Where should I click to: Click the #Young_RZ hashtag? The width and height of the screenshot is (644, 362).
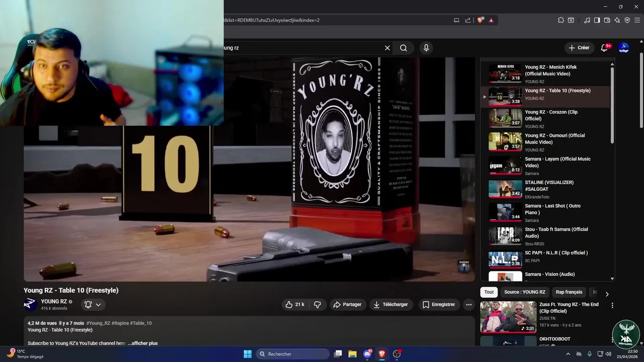tap(98, 323)
